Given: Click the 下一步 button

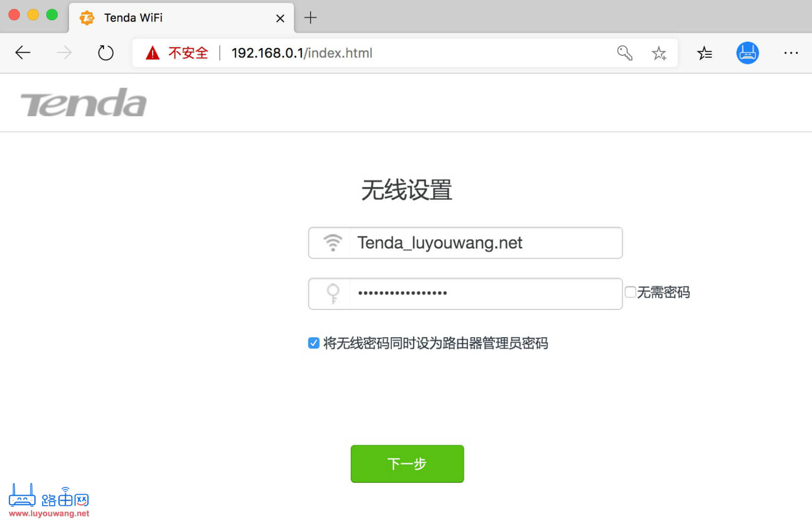Looking at the screenshot, I should point(407,463).
